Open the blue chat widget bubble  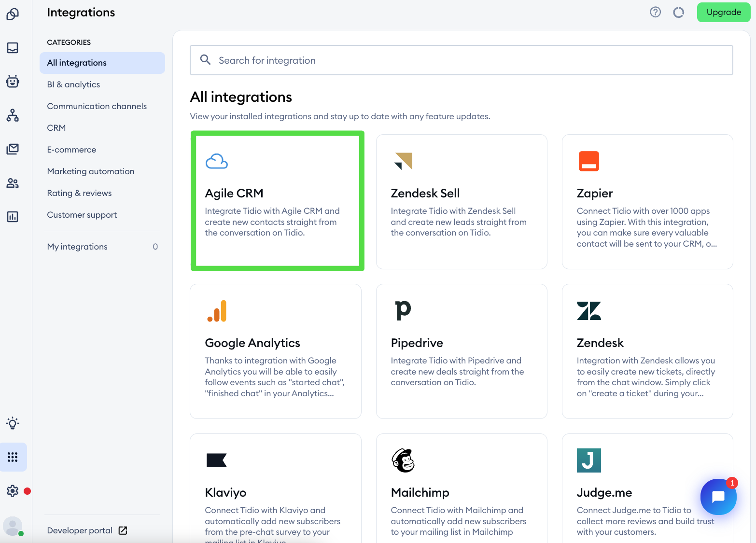coord(718,497)
